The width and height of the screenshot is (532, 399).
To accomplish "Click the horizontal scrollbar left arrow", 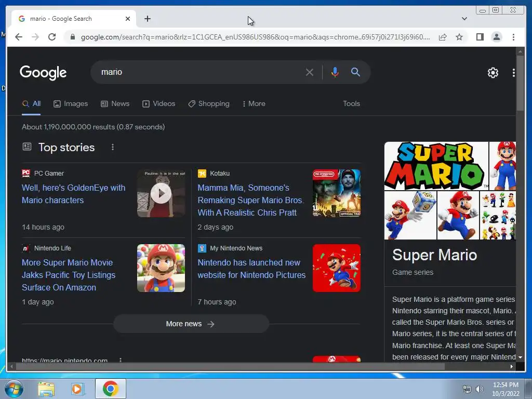I will click(11, 366).
